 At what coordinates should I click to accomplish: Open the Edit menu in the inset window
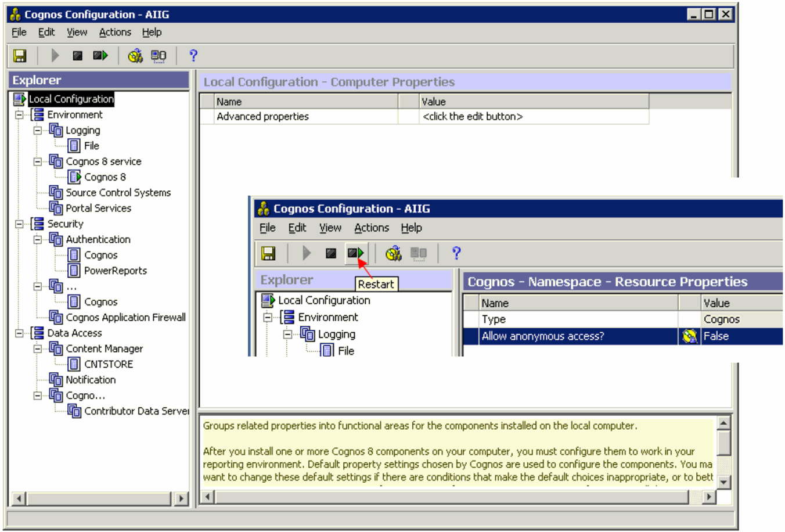297,228
